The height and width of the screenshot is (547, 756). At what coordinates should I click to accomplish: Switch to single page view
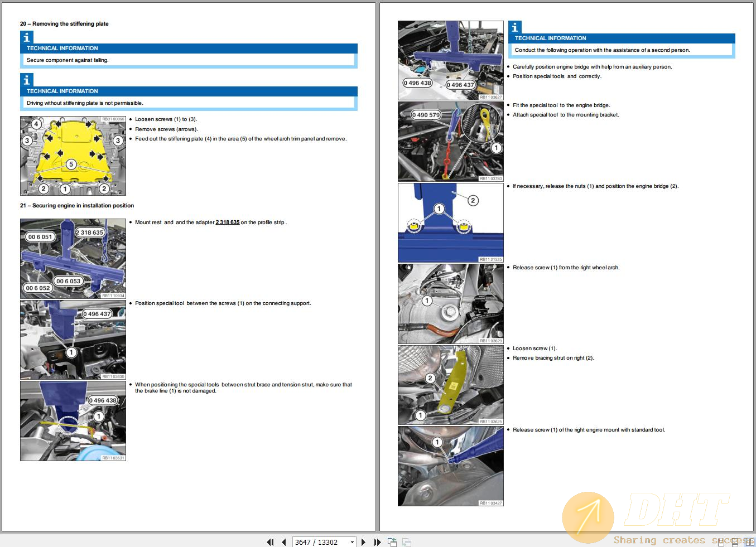[721, 542]
